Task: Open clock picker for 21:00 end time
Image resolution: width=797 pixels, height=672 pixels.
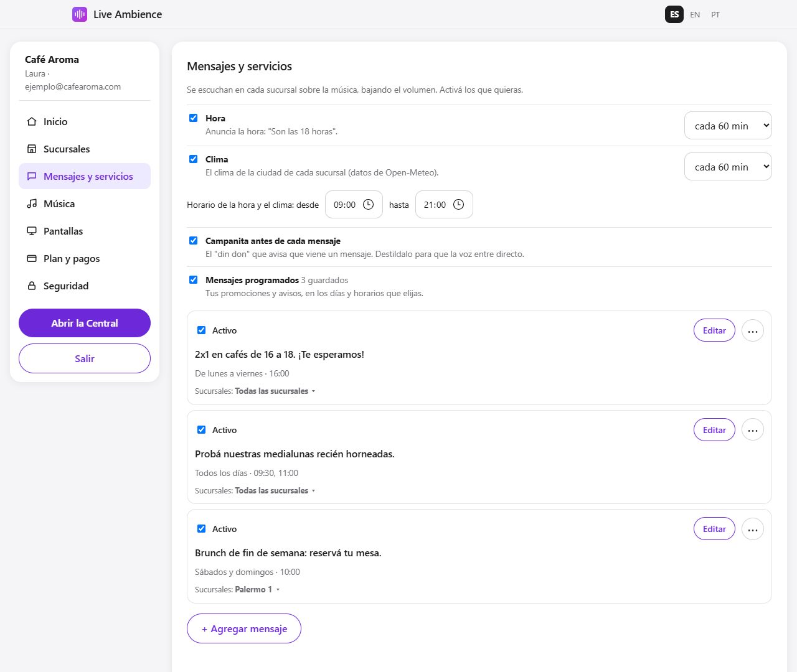Action: coord(458,205)
